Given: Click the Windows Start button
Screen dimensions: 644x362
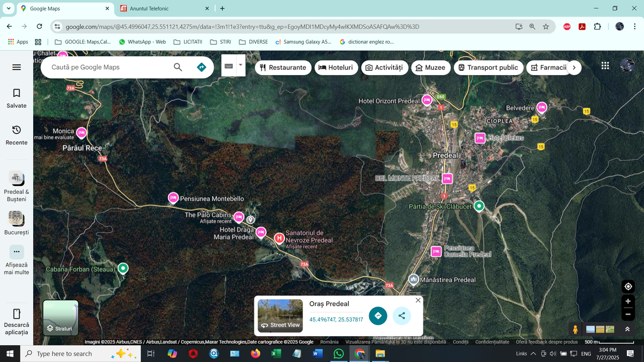Looking at the screenshot, I should (x=10, y=353).
